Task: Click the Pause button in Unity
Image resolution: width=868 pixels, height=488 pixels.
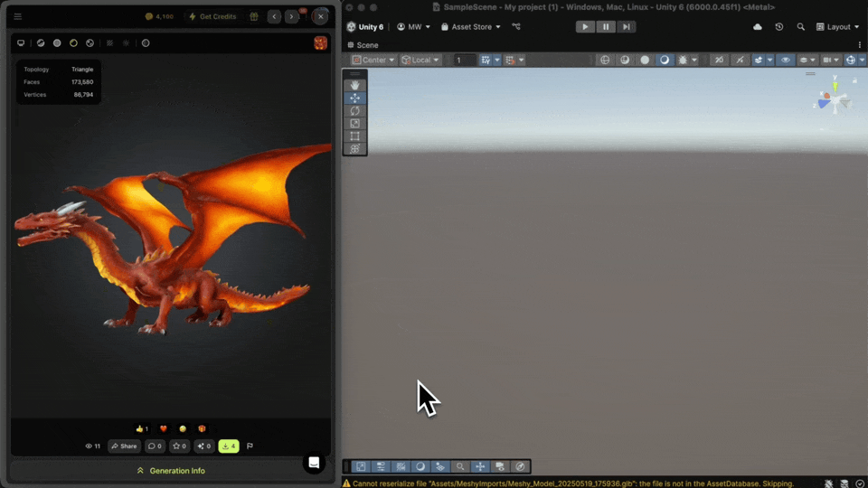Action: pos(606,26)
